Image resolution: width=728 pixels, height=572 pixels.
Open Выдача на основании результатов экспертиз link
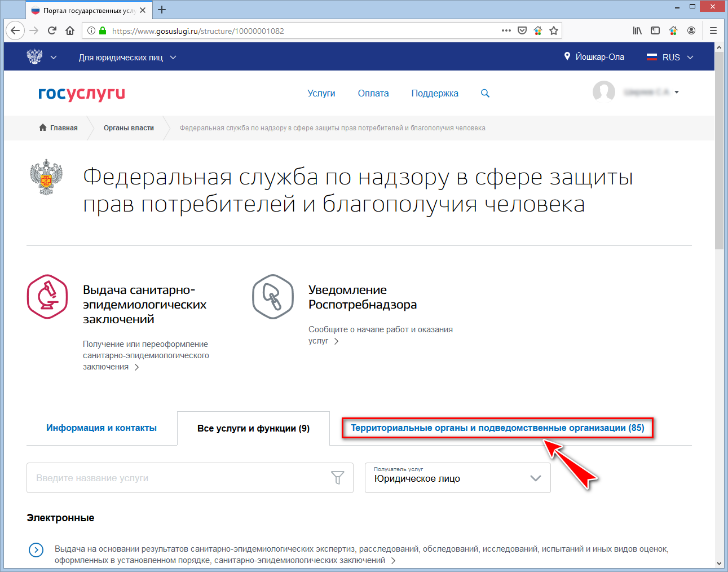click(x=361, y=555)
